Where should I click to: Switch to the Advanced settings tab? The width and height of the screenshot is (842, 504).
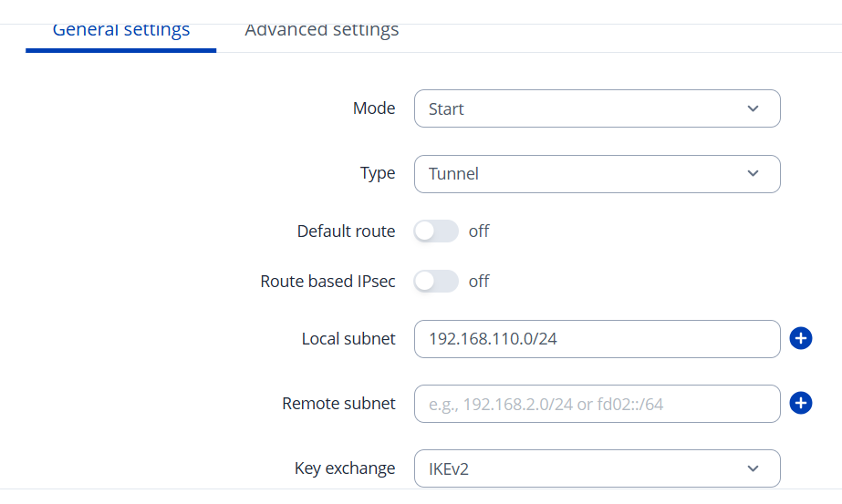click(321, 30)
